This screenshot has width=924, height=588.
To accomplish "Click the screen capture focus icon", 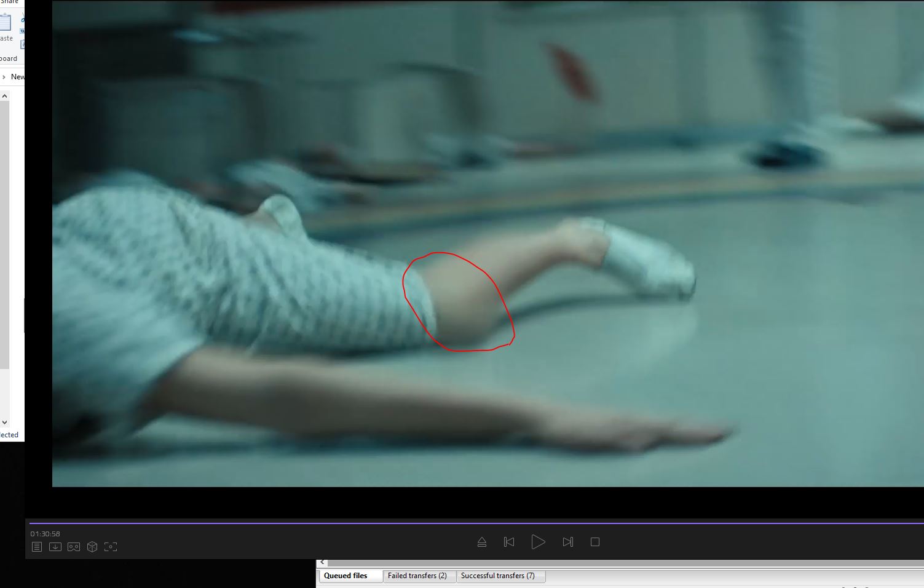I will [111, 547].
